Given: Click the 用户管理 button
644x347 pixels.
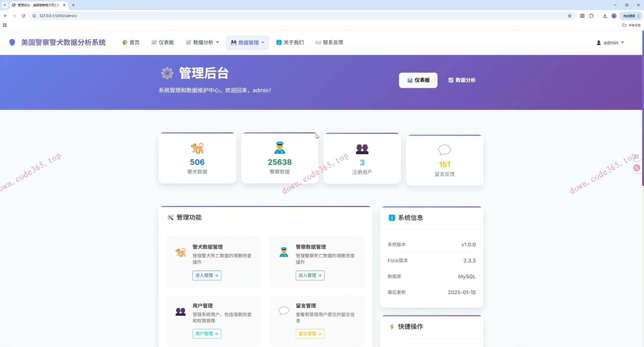Looking at the screenshot, I should 207,334.
